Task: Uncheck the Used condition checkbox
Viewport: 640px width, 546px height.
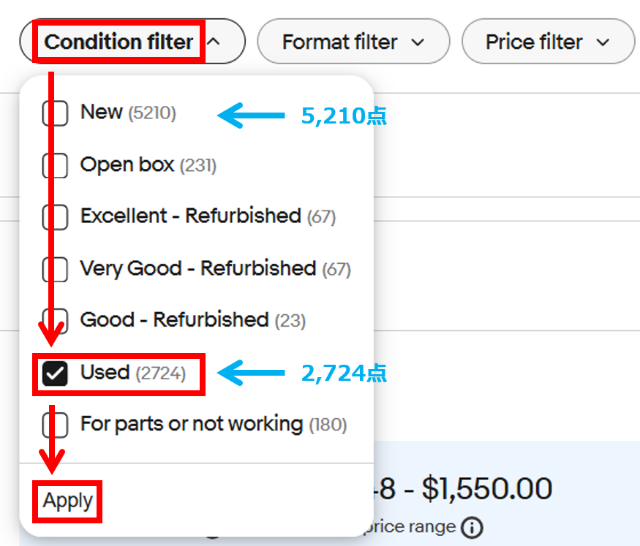Action: (x=55, y=373)
